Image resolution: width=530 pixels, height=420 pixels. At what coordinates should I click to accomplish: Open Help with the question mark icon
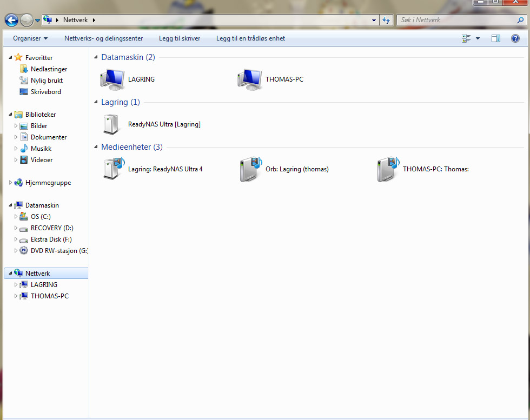pos(515,38)
